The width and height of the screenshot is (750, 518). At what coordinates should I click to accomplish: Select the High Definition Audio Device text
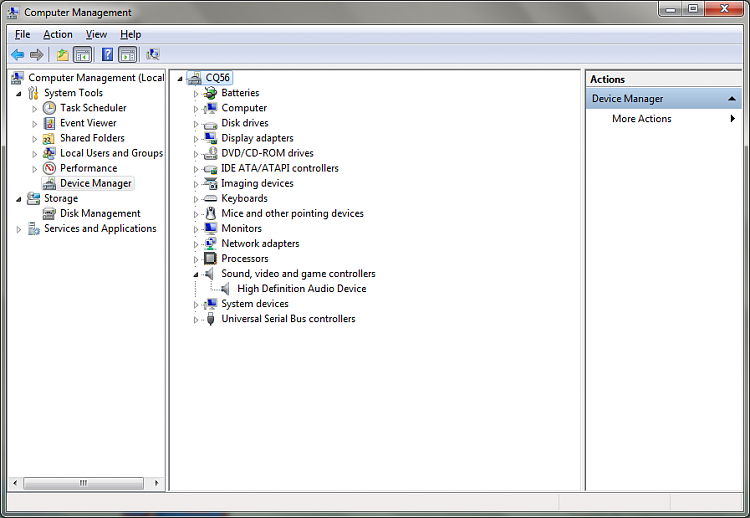(302, 289)
